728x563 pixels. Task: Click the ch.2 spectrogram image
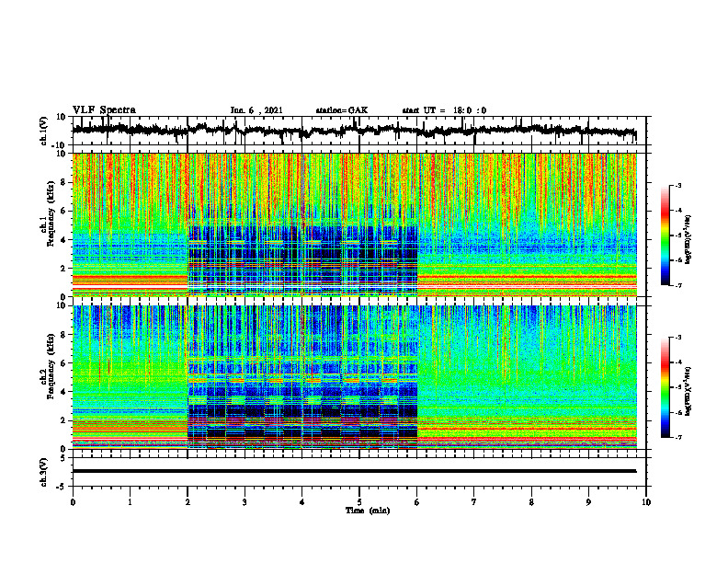[x=354, y=377]
